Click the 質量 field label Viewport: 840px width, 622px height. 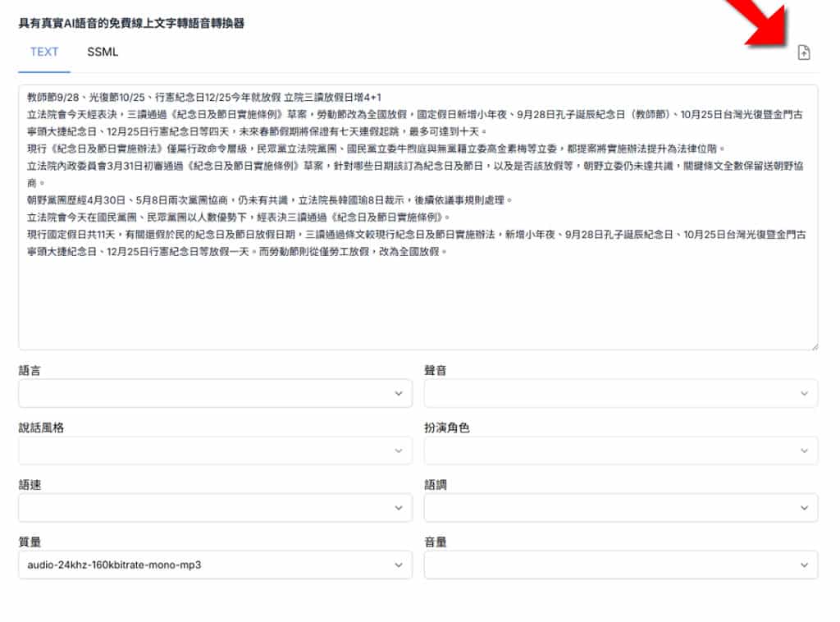point(30,542)
